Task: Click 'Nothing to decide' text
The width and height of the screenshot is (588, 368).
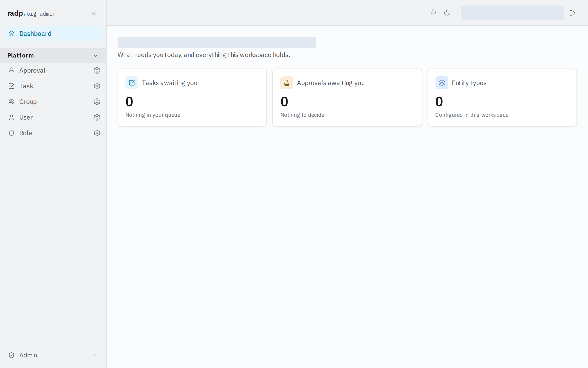Action: tap(302, 115)
